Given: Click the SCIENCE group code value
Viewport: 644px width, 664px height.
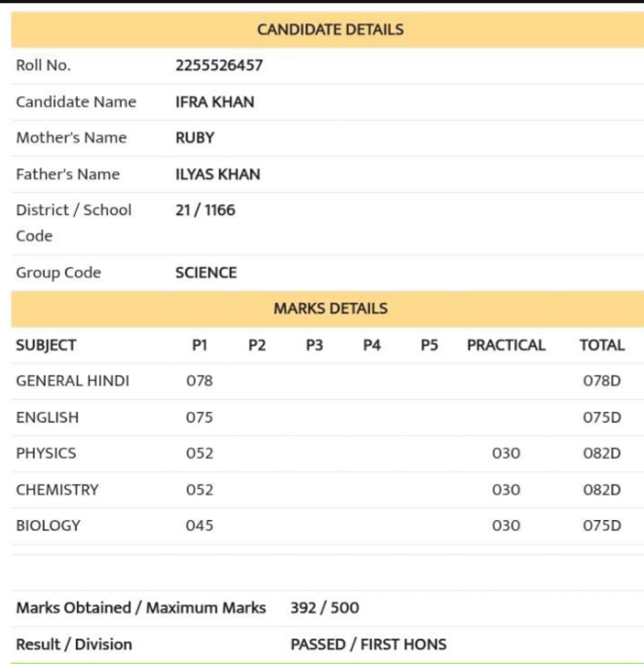Looking at the screenshot, I should (x=206, y=273).
